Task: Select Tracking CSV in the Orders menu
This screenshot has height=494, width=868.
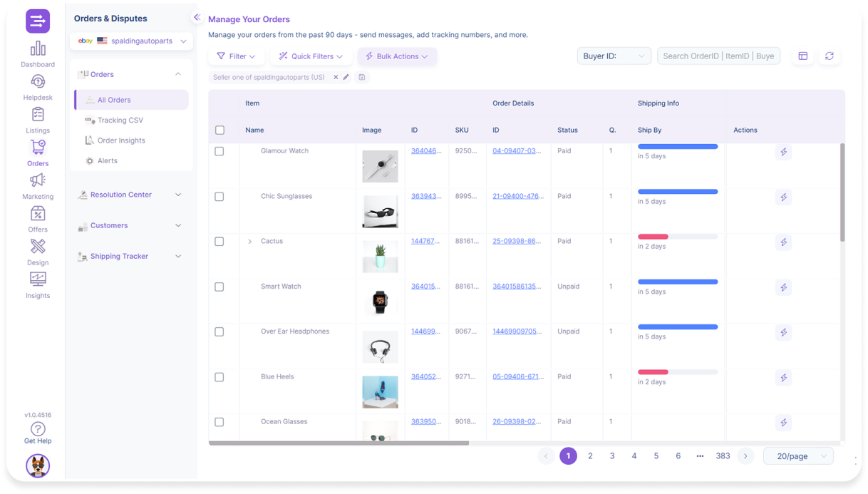Action: pyautogui.click(x=120, y=120)
